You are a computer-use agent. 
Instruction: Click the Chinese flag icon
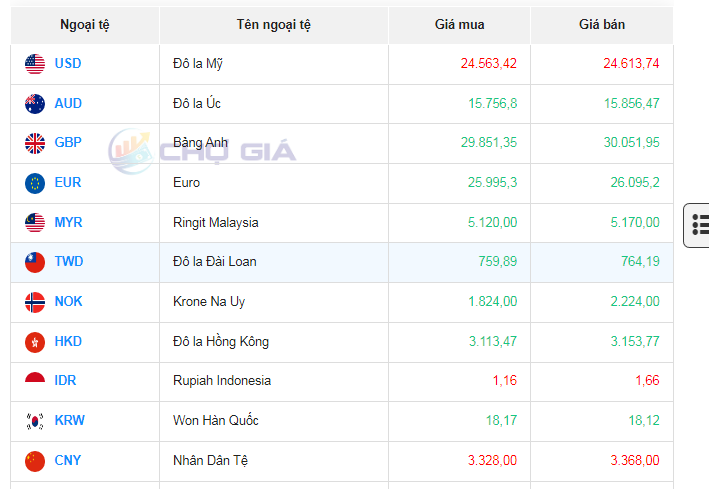tap(35, 461)
